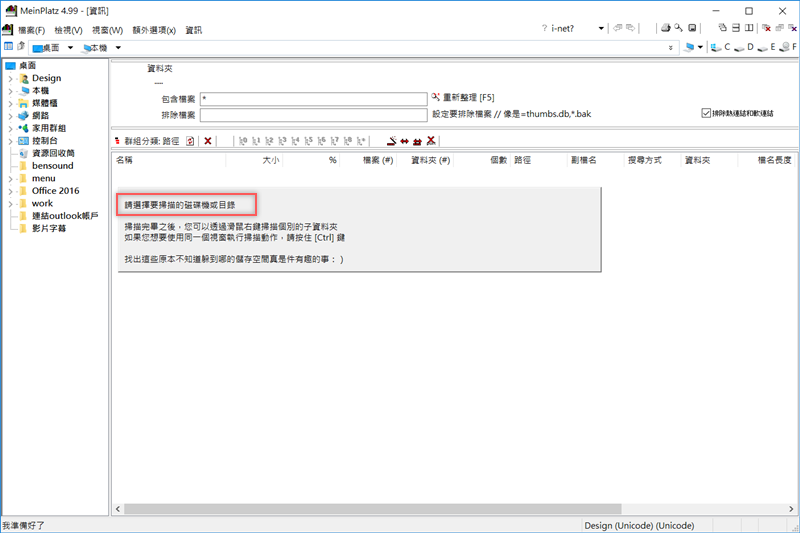This screenshot has height=533, width=800.
Task: Select drive C
Action: (x=721, y=47)
